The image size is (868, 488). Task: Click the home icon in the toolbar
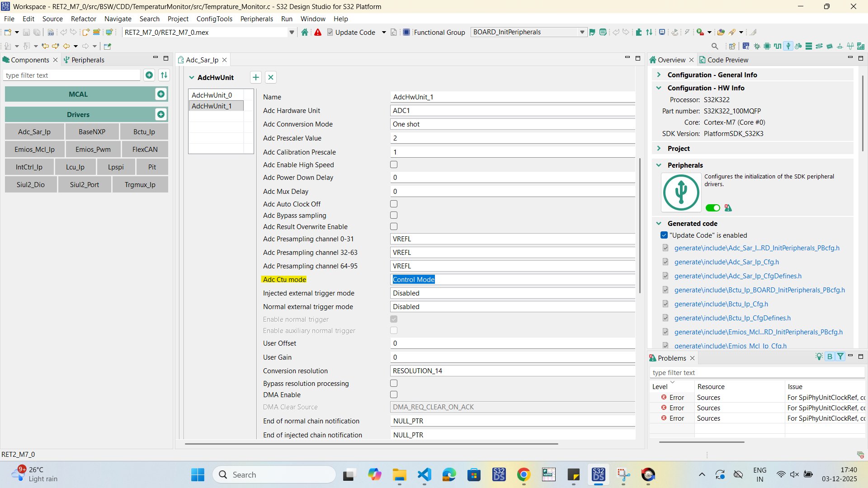tap(305, 32)
